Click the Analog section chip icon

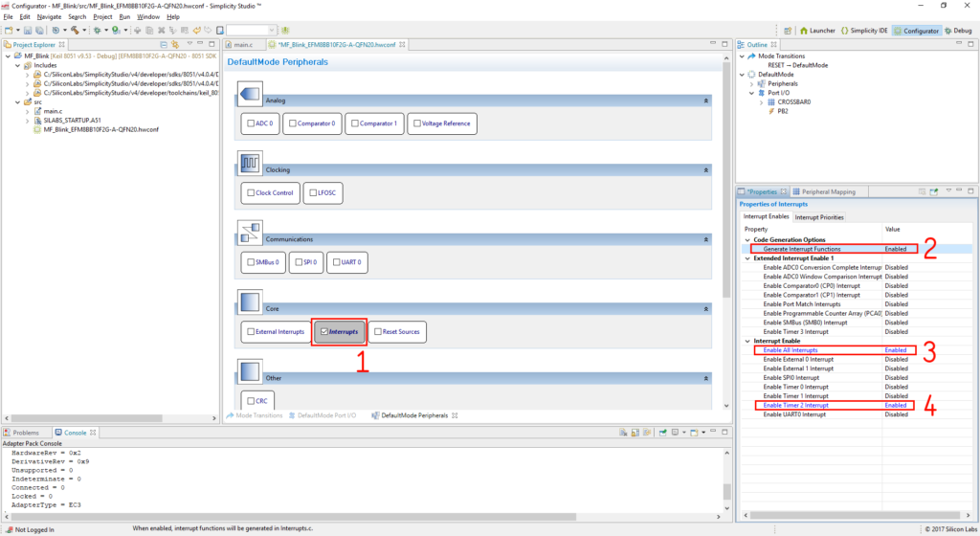(x=249, y=94)
